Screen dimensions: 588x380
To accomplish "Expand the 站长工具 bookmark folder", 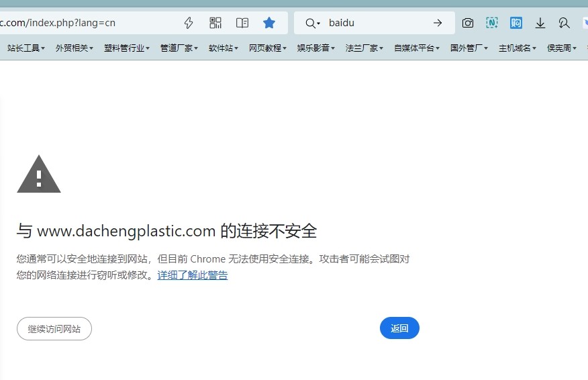I will click(26, 48).
